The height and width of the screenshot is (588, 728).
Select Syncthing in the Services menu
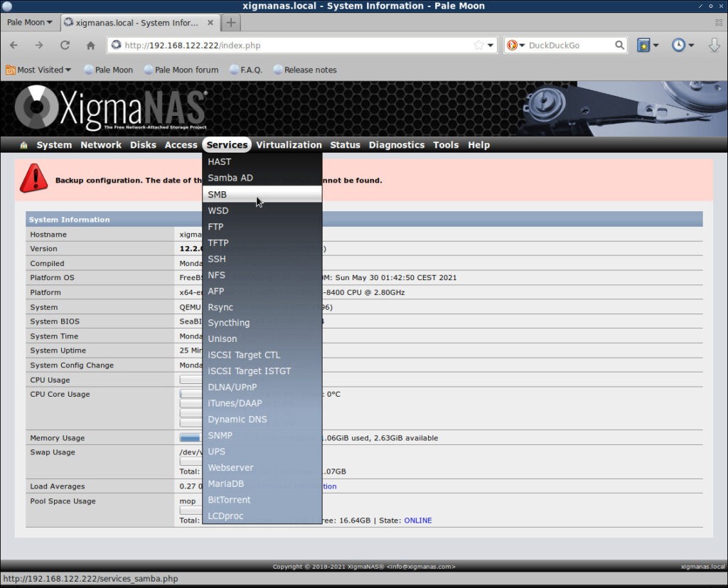[262, 323]
